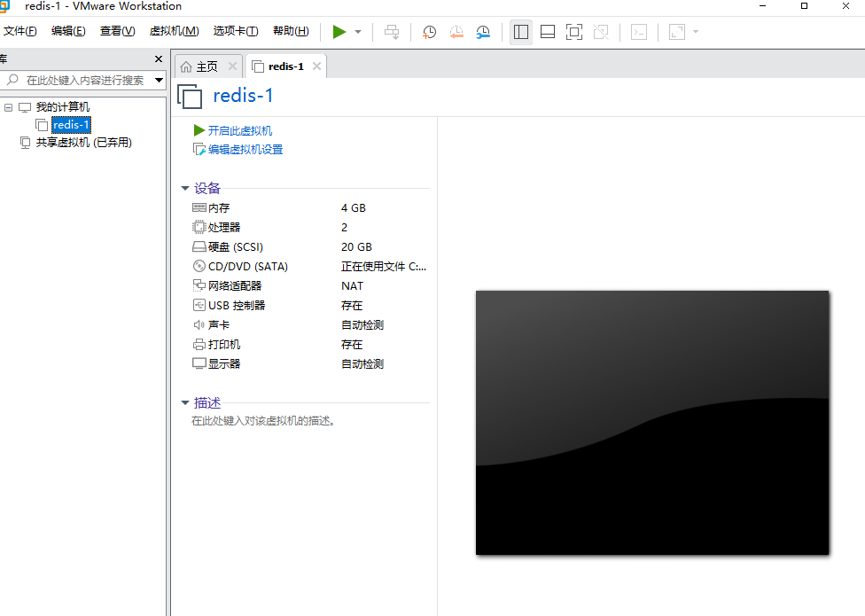Click the green power-on play toolbar icon
The height and width of the screenshot is (616, 865).
[339, 32]
